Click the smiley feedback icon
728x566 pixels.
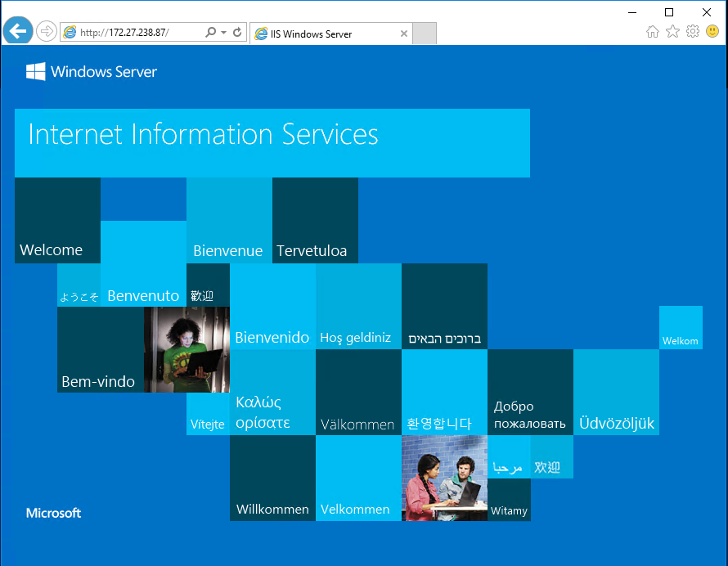(712, 32)
